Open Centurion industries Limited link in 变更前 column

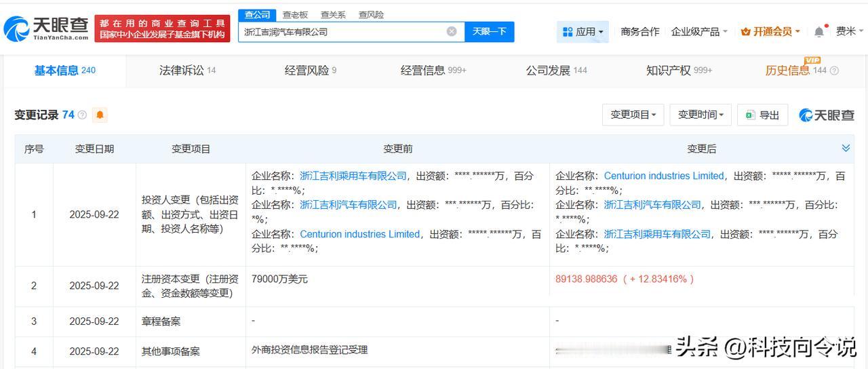pyautogui.click(x=359, y=234)
